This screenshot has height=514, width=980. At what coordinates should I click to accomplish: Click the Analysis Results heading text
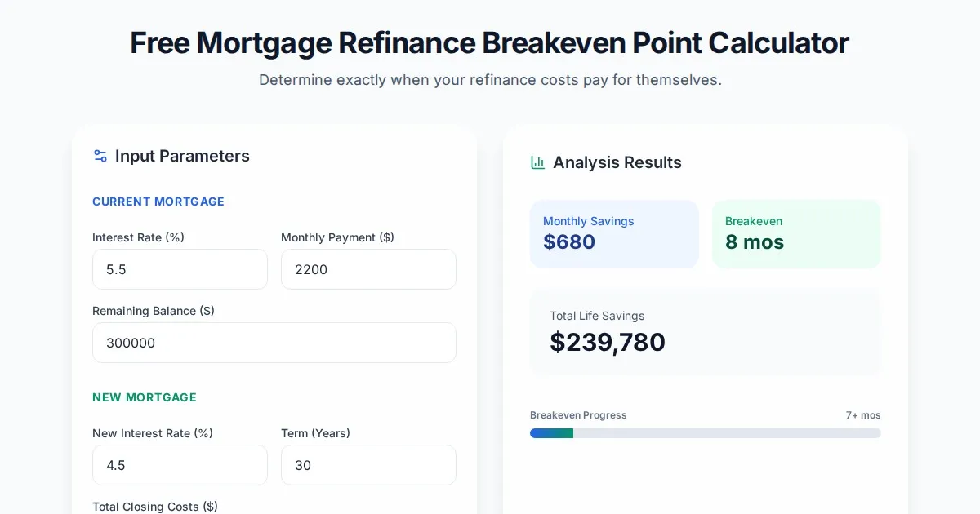(x=617, y=162)
